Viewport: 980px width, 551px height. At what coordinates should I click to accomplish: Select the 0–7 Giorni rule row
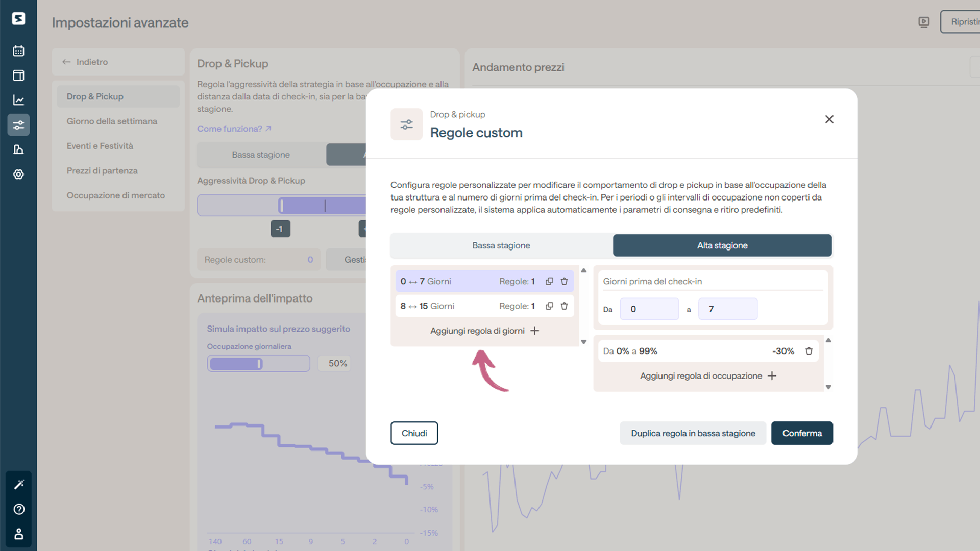pyautogui.click(x=484, y=281)
